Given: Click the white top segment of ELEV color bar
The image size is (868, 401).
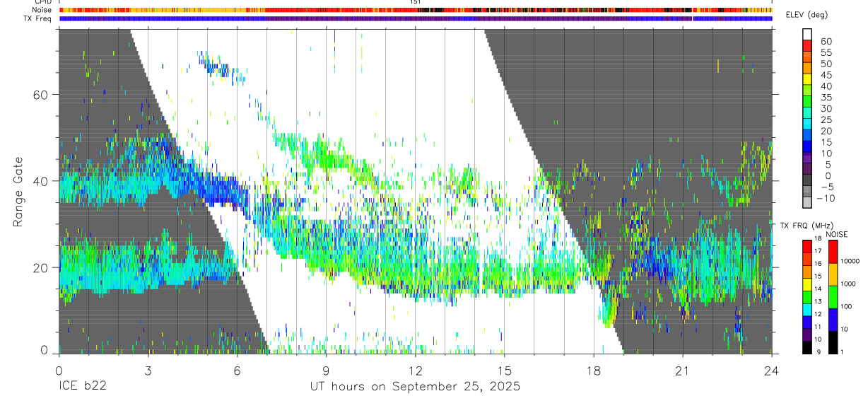Looking at the screenshot, I should pos(807,35).
